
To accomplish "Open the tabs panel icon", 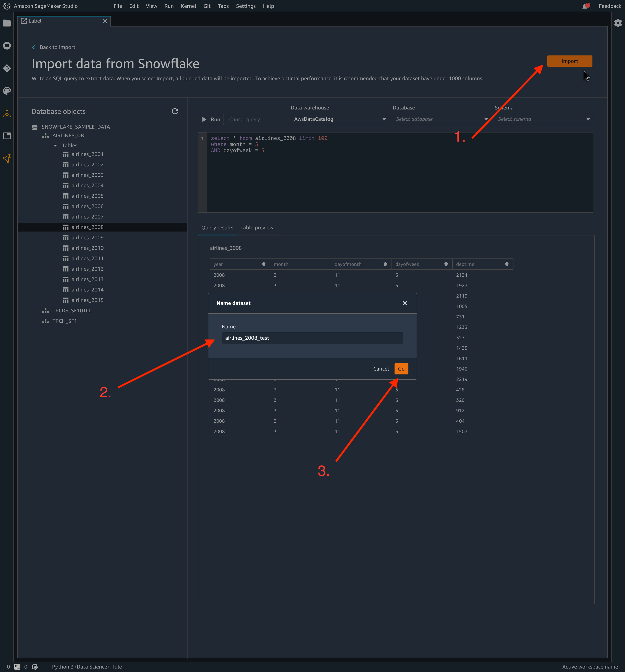I will 7,136.
